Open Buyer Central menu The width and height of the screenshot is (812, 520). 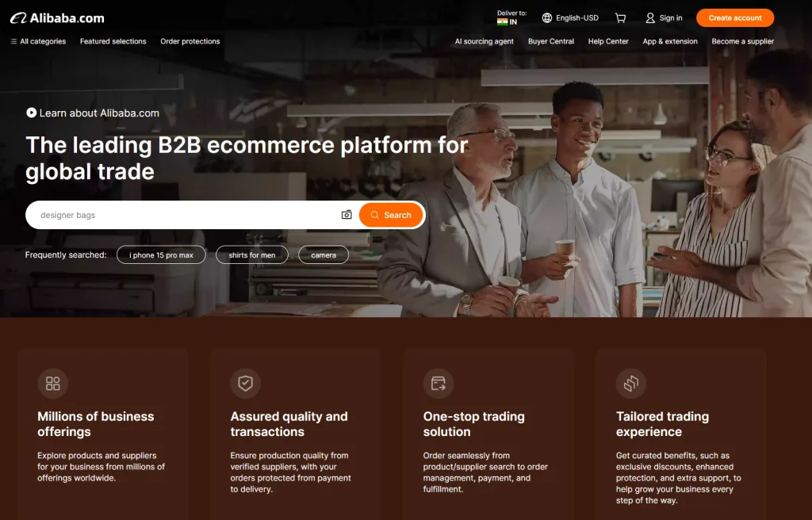pyautogui.click(x=551, y=41)
